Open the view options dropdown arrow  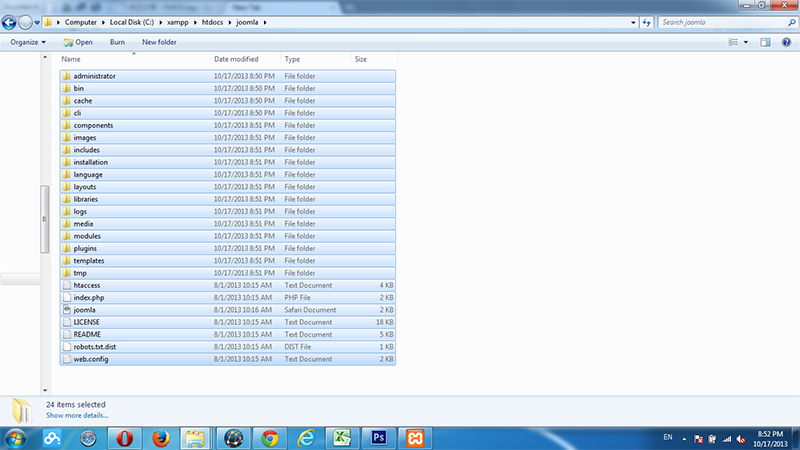[746, 42]
